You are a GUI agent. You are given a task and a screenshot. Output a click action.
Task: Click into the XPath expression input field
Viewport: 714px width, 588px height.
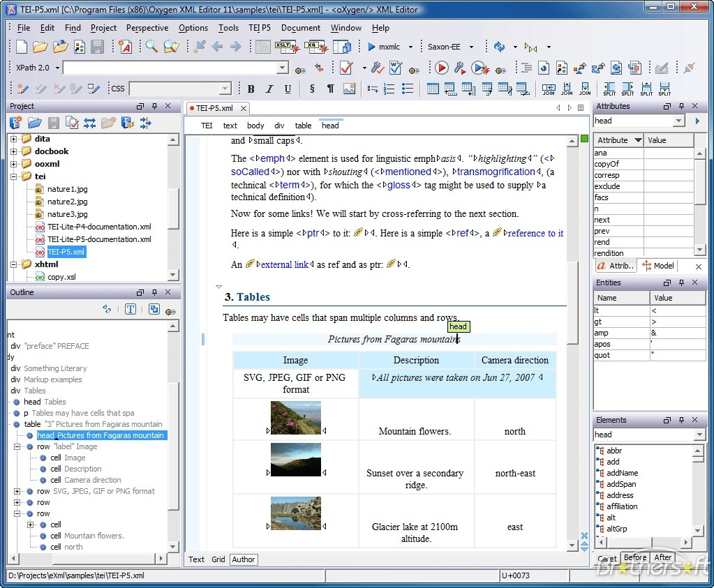click(x=170, y=68)
